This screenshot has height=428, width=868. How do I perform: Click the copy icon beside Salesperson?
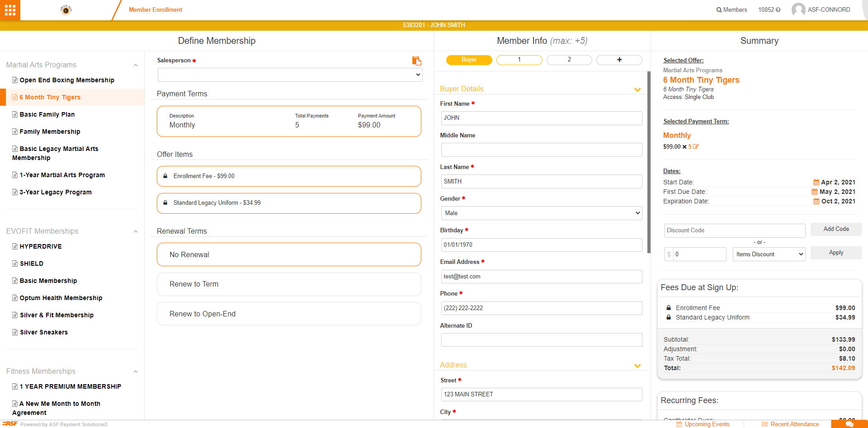coord(417,61)
